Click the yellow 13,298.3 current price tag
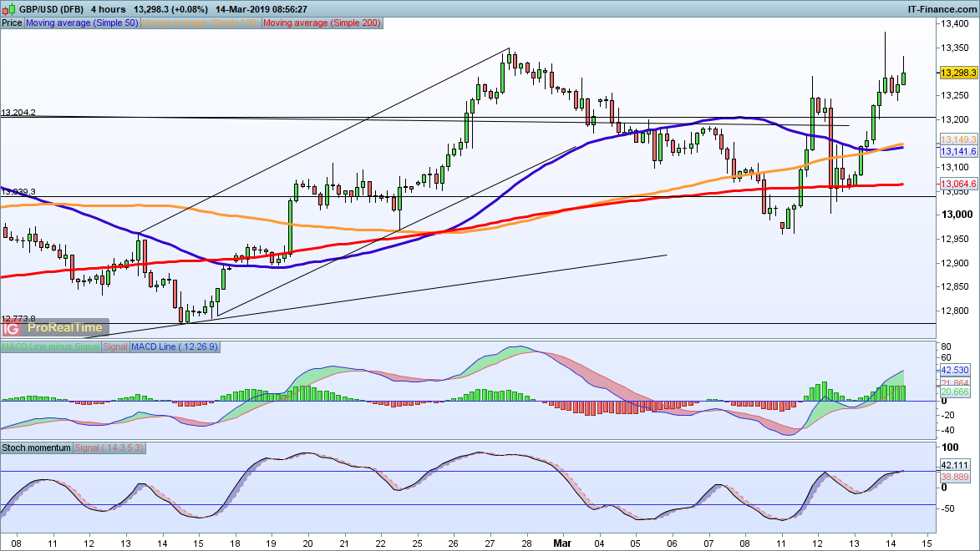Screen dimensions: 980x551 click(x=958, y=73)
